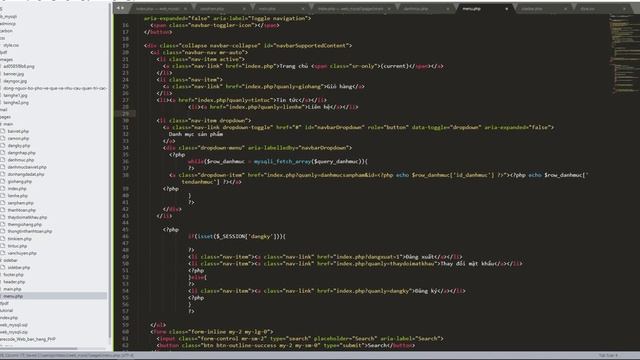Open sidebar.php in the sidebar
640x360 pixels.
19,268
